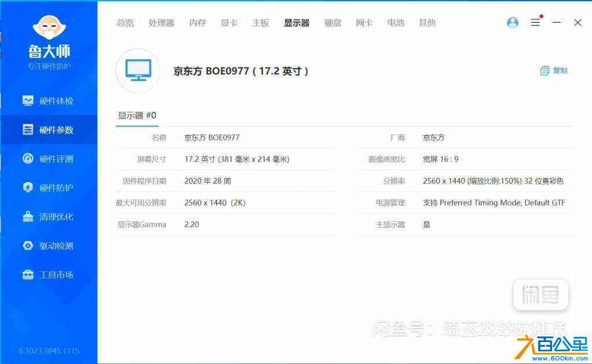Open the hamburger main menu

pos(535,23)
